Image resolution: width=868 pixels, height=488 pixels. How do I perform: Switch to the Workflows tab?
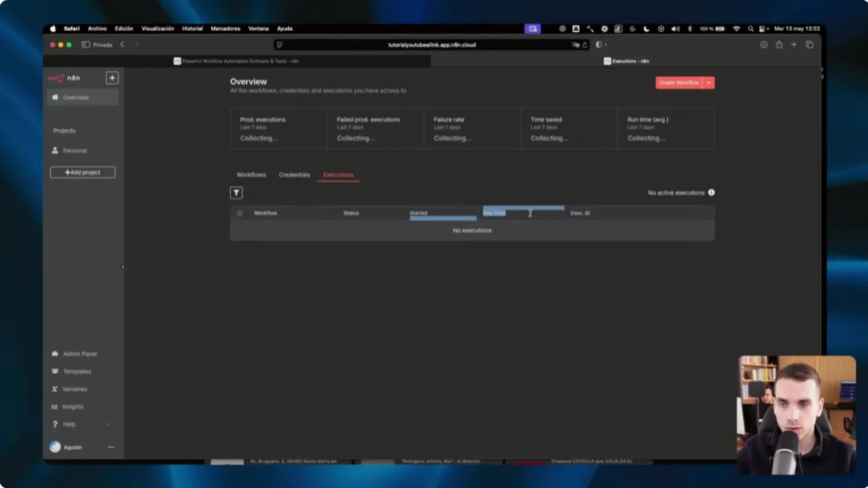(251, 175)
